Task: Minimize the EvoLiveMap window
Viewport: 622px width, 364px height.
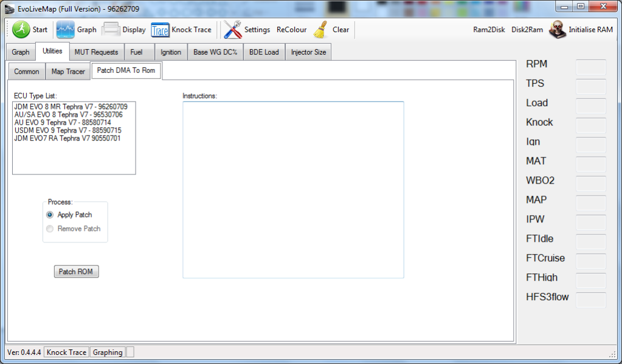Action: click(564, 6)
